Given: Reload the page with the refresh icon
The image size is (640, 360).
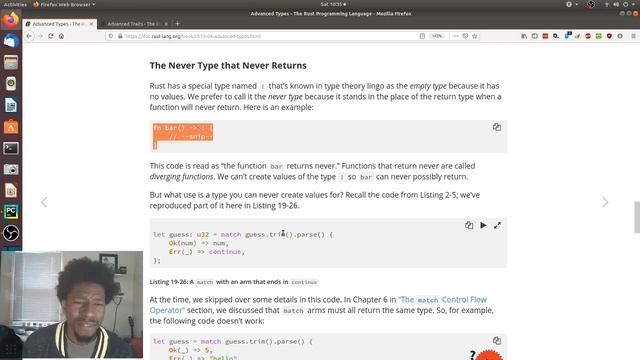Looking at the screenshot, I should point(51,36).
